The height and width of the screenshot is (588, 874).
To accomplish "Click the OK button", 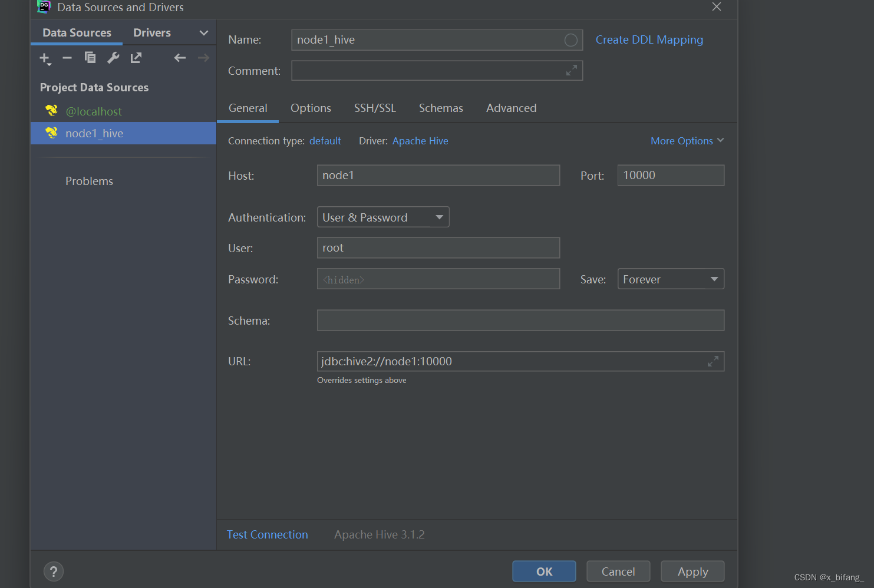I will pos(544,572).
